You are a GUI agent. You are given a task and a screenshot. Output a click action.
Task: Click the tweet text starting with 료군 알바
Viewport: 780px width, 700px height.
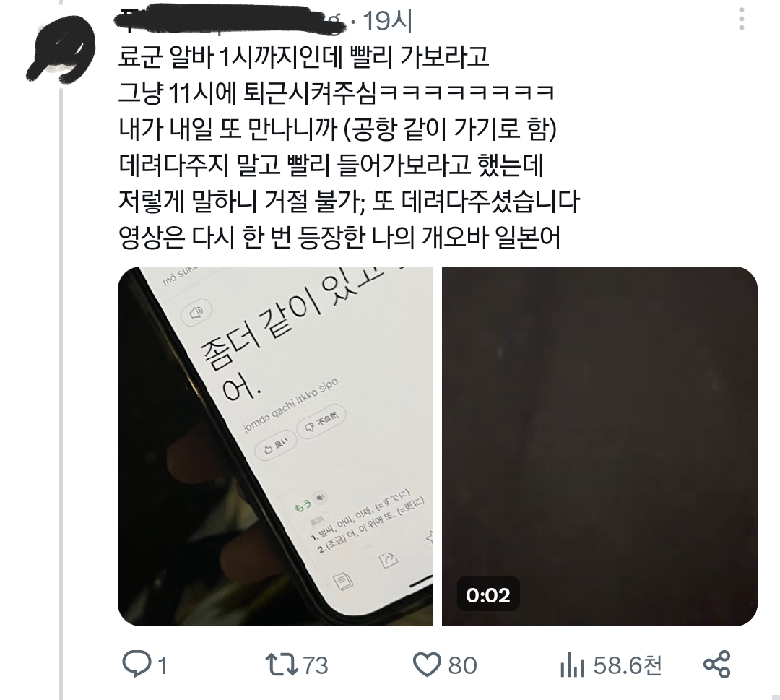[x=303, y=57]
